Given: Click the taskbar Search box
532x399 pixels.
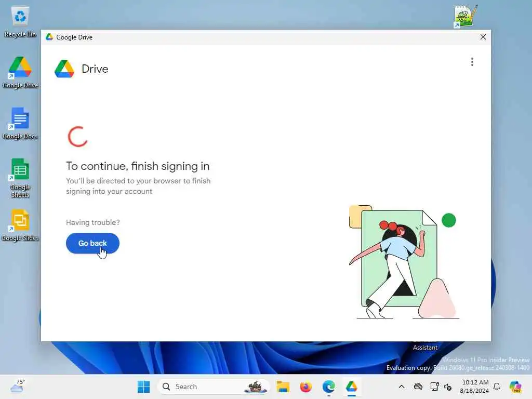Looking at the screenshot, I should [x=214, y=387].
